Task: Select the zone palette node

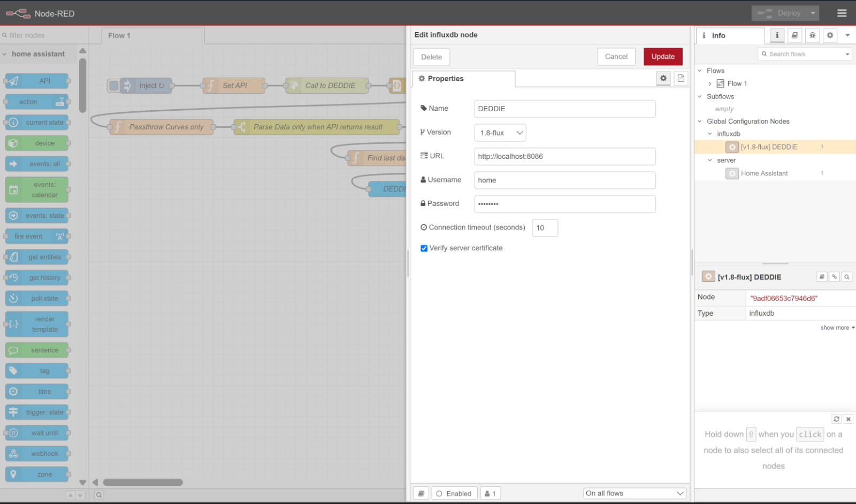Action: click(37, 474)
